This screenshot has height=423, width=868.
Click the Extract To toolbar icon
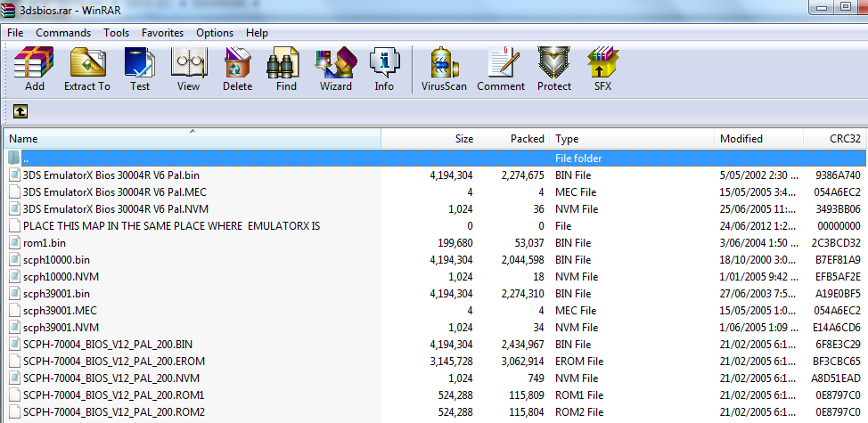click(87, 69)
